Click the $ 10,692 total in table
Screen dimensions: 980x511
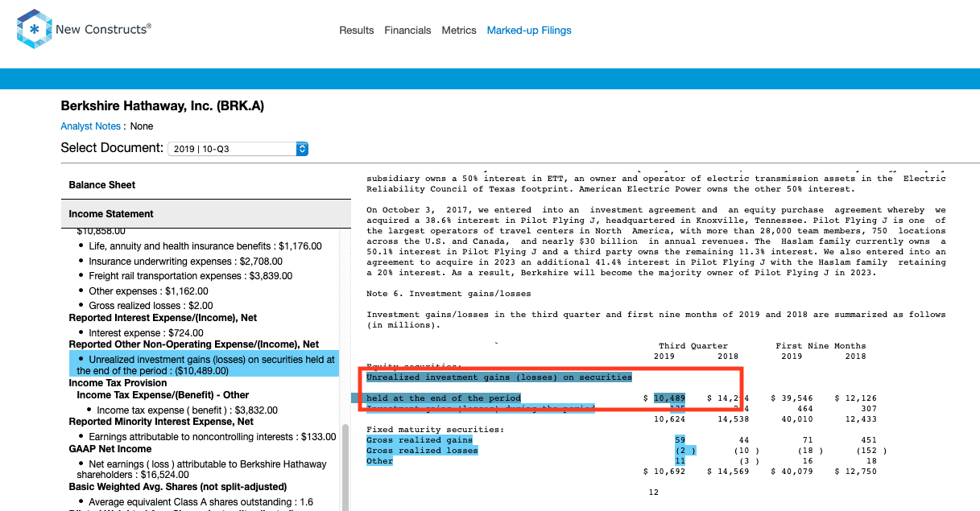pyautogui.click(x=664, y=472)
